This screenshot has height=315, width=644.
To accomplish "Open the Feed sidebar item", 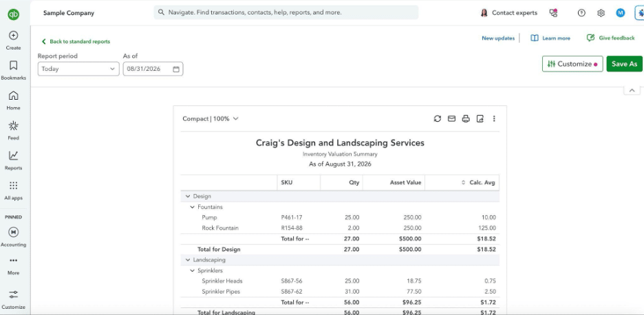I will [13, 130].
